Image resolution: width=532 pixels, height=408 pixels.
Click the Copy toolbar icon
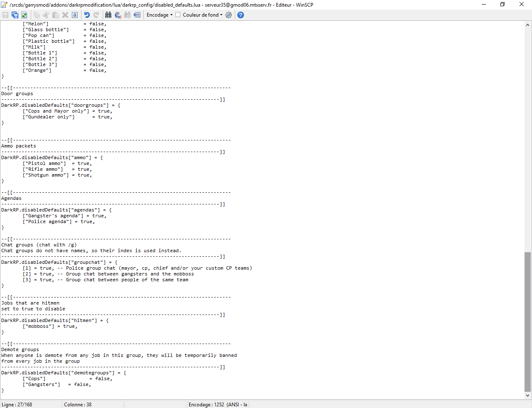coord(37,15)
